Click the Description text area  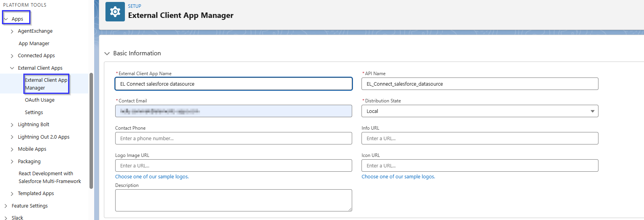[x=233, y=200]
